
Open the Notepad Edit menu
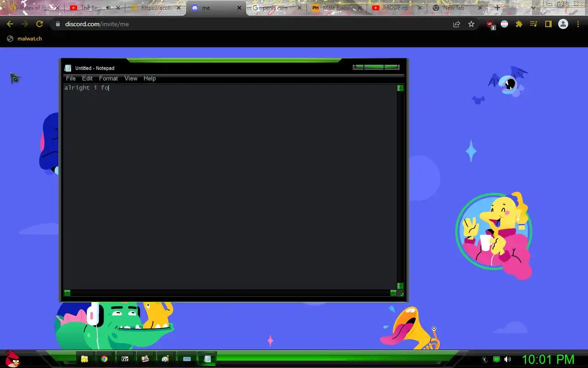pyautogui.click(x=87, y=79)
